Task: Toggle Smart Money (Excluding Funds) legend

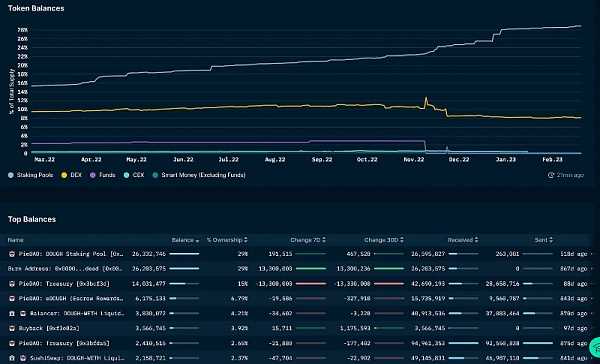Action: click(199, 175)
